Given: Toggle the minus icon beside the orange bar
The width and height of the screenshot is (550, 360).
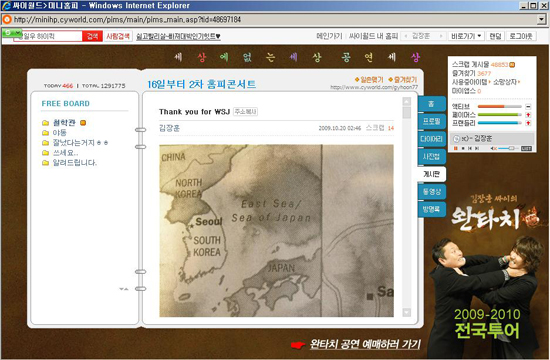Looking at the screenshot, I should click(528, 107).
